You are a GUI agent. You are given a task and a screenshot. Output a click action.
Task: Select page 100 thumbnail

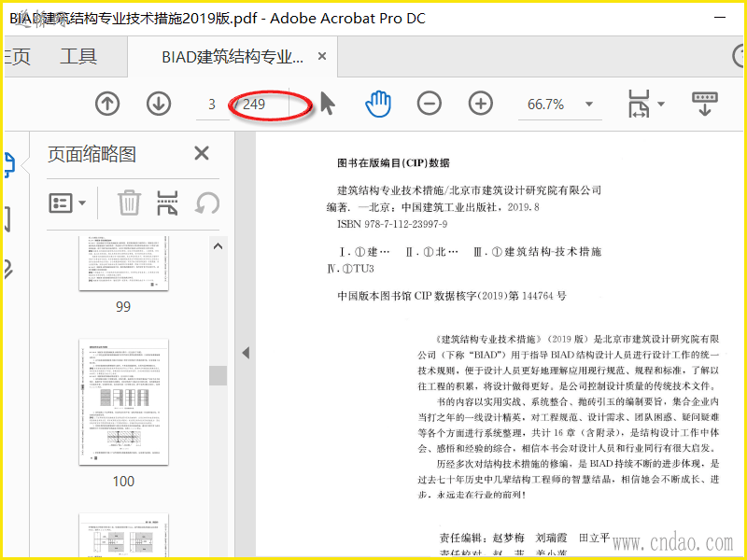[x=123, y=402]
